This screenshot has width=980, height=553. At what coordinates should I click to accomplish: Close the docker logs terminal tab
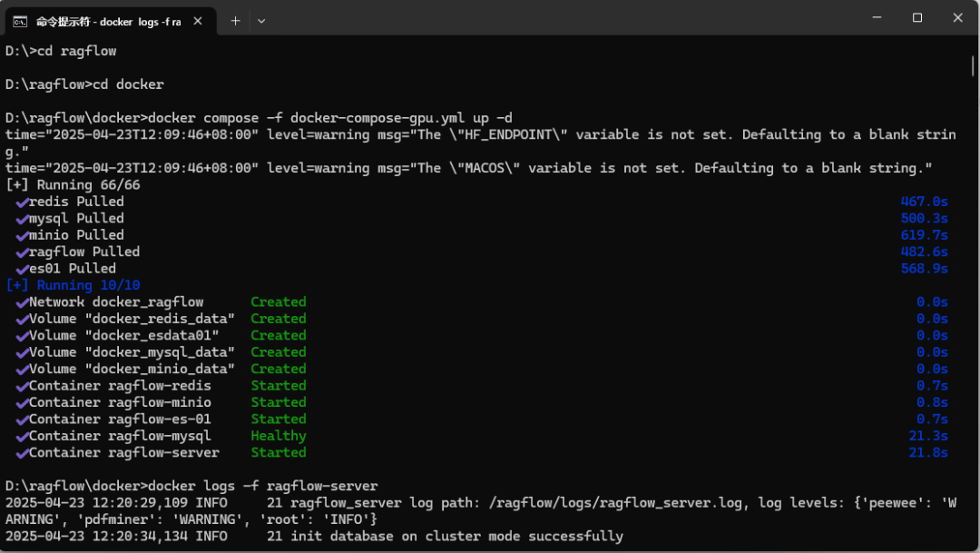tap(198, 21)
